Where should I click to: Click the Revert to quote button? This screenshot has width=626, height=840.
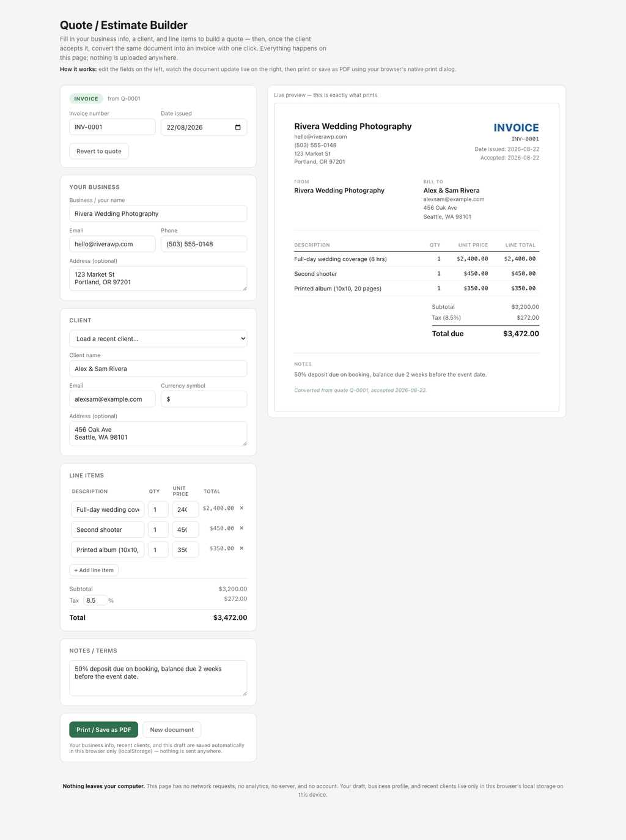click(x=99, y=151)
